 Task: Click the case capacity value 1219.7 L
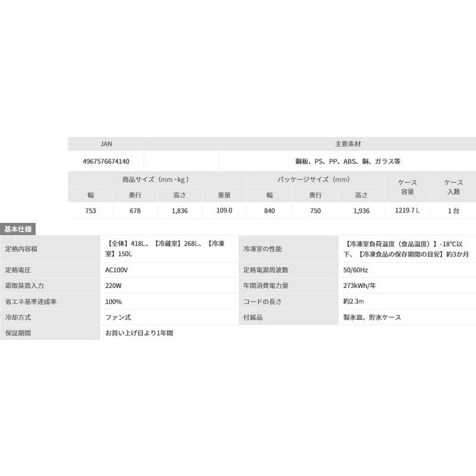point(407,211)
